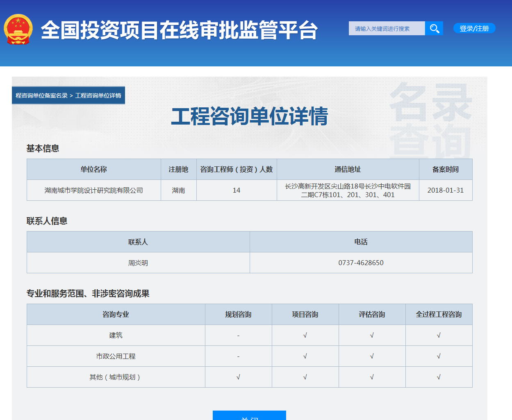
Task: Go to 程咨询单位备案名录 breadcrumb link
Action: tap(41, 95)
